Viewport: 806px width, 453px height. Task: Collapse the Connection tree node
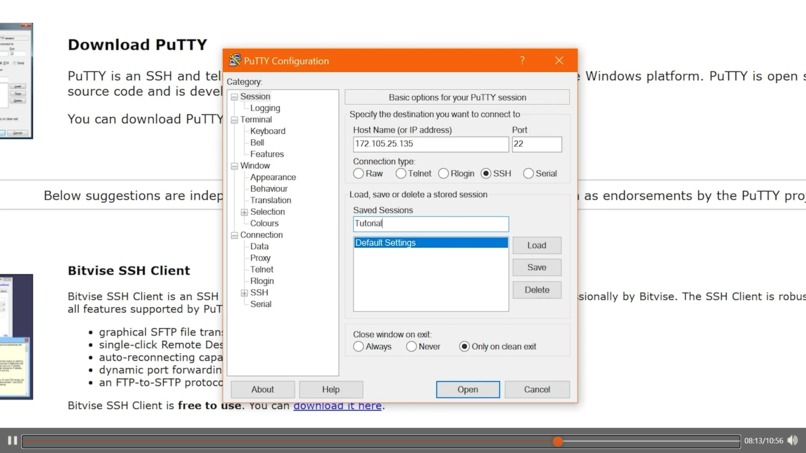point(234,235)
